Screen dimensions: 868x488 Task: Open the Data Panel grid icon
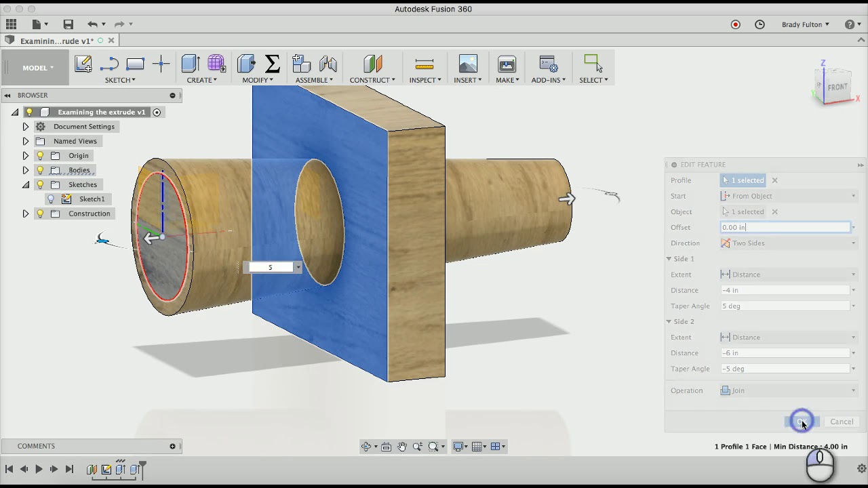(12, 24)
